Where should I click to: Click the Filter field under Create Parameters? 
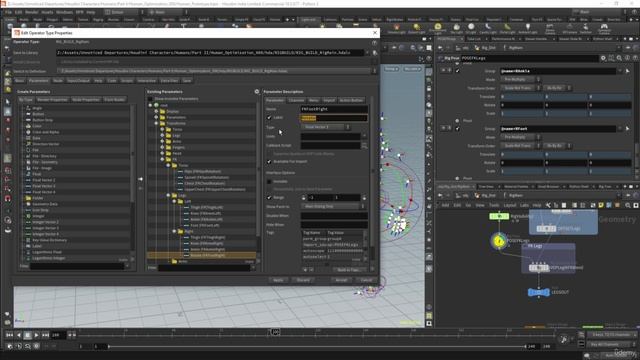[x=77, y=266]
